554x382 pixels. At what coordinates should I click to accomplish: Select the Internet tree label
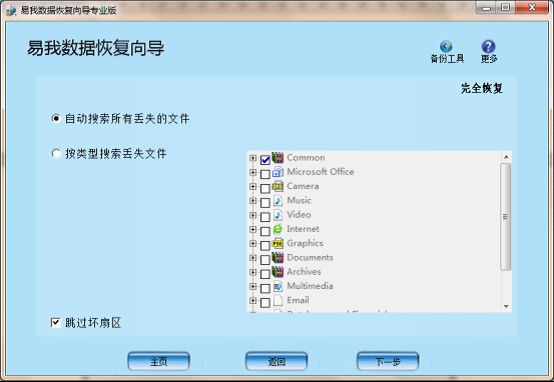tap(303, 229)
